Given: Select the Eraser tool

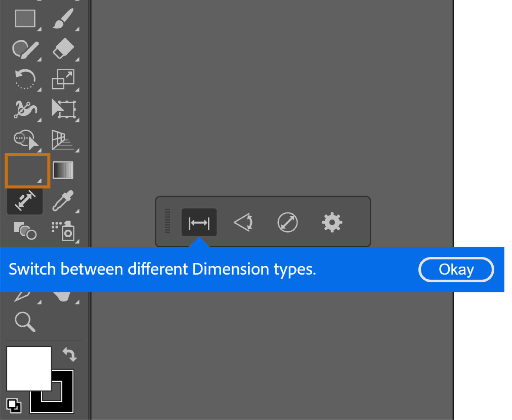Looking at the screenshot, I should 63,49.
